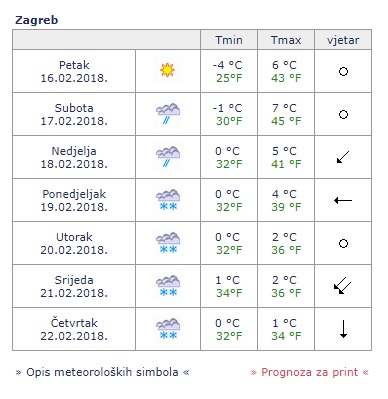Click the downward wind arrow for Četvrtak

pyautogui.click(x=343, y=329)
